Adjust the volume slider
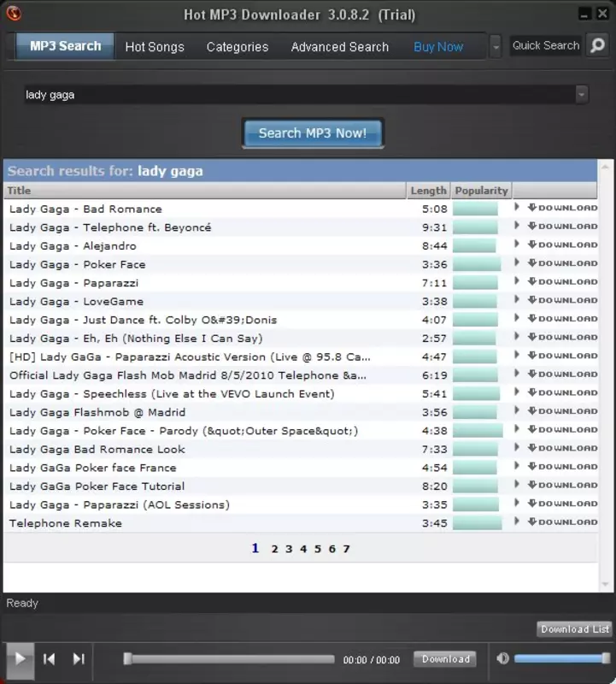 [x=562, y=658]
